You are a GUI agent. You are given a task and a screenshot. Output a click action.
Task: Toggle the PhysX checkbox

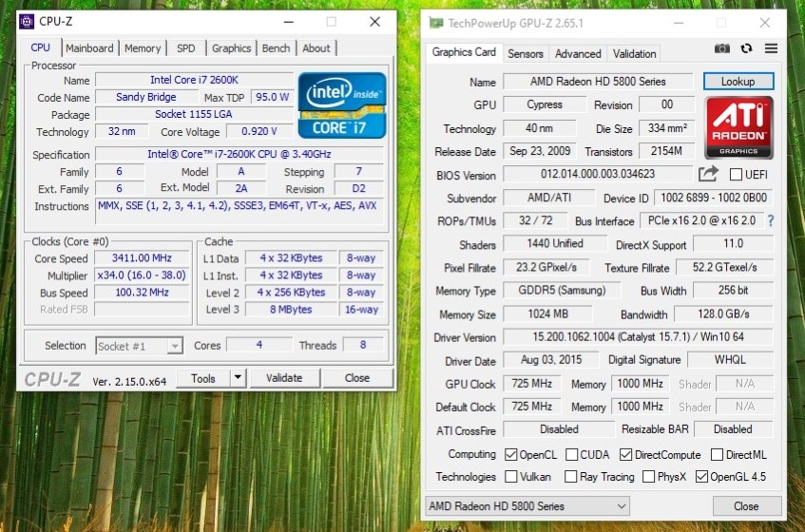648,477
